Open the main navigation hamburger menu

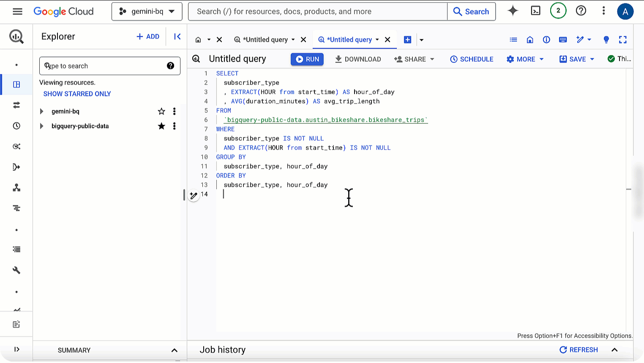click(17, 11)
